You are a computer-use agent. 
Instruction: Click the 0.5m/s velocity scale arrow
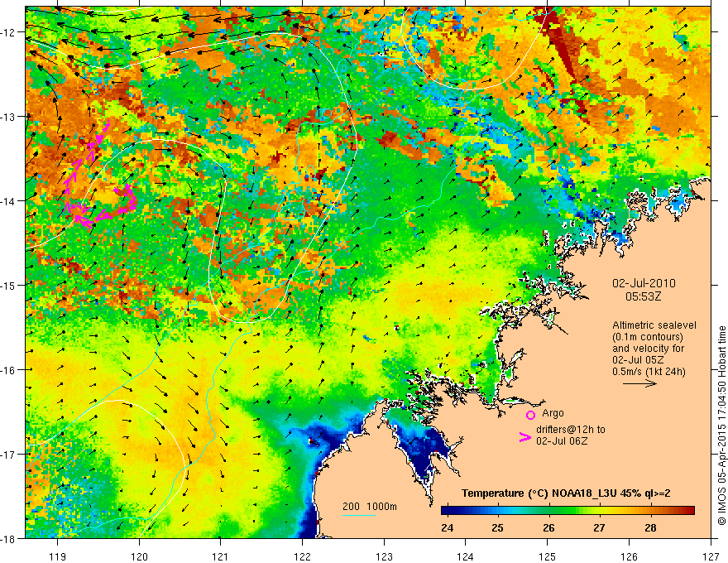(x=639, y=383)
